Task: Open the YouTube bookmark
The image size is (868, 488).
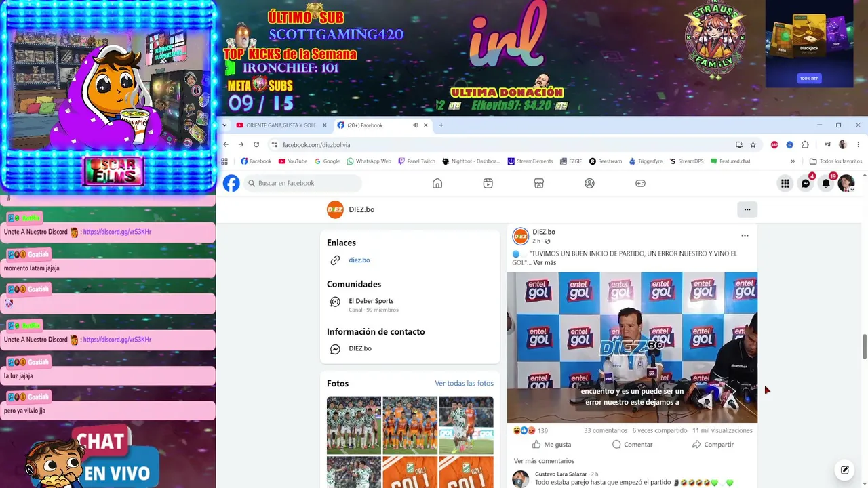Action: point(293,161)
